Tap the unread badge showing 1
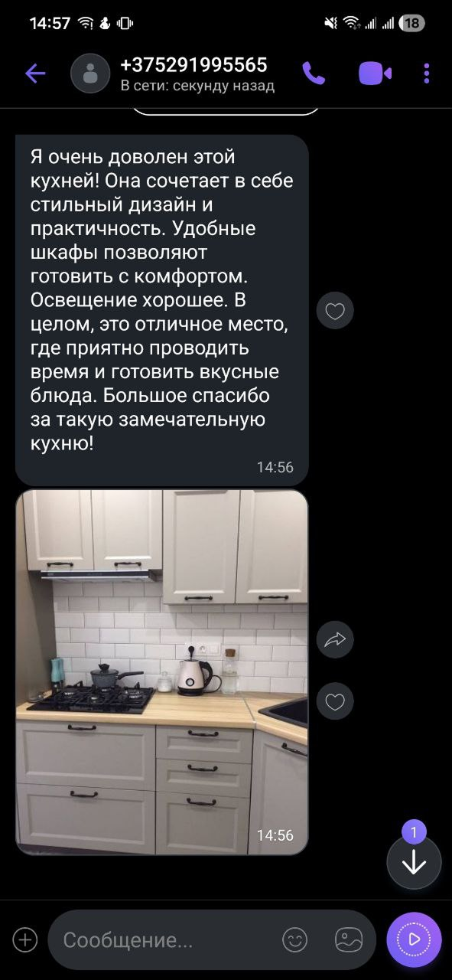The image size is (452, 980). [414, 831]
